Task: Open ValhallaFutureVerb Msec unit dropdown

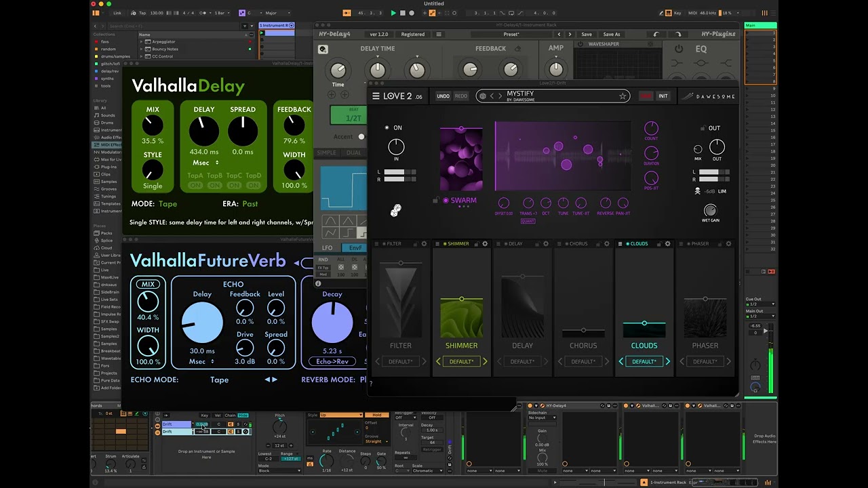Action: tap(201, 361)
